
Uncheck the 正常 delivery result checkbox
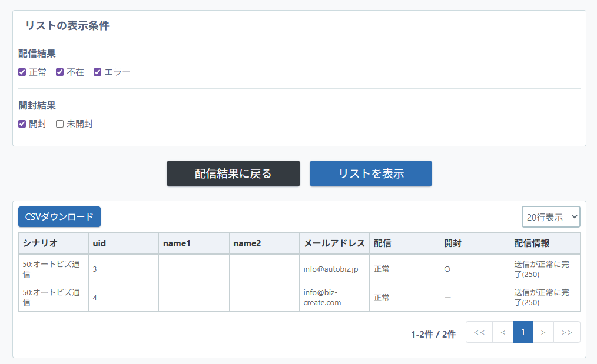pos(22,72)
